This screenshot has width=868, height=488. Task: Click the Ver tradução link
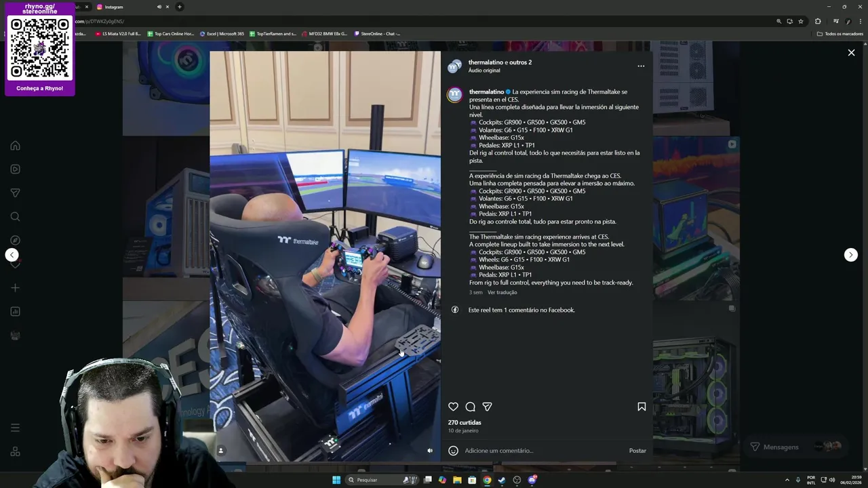point(502,292)
